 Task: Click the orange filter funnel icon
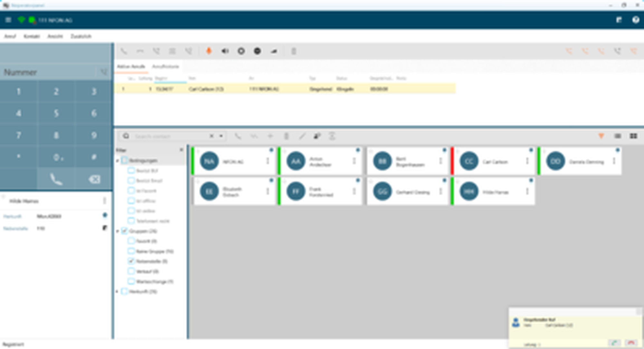(x=601, y=136)
